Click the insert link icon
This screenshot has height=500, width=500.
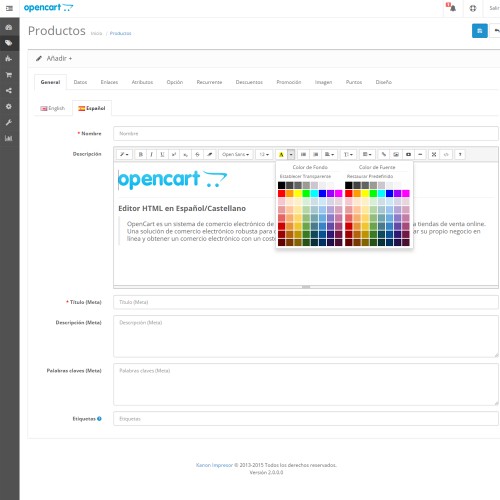click(x=384, y=154)
